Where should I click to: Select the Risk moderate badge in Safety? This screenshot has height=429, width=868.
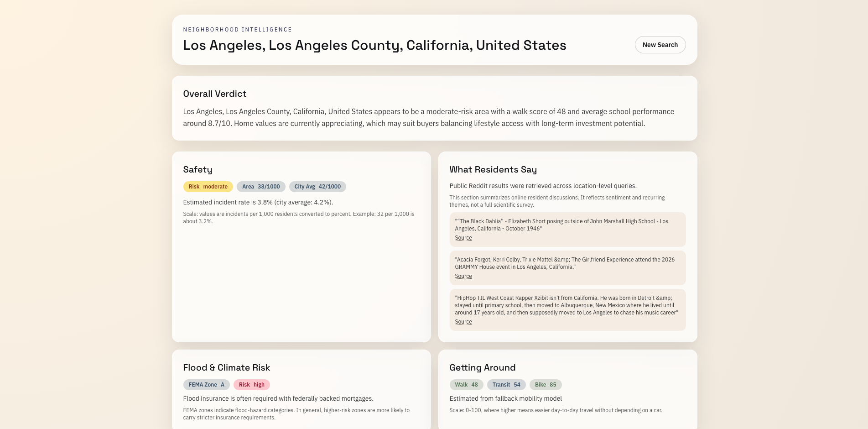point(208,187)
